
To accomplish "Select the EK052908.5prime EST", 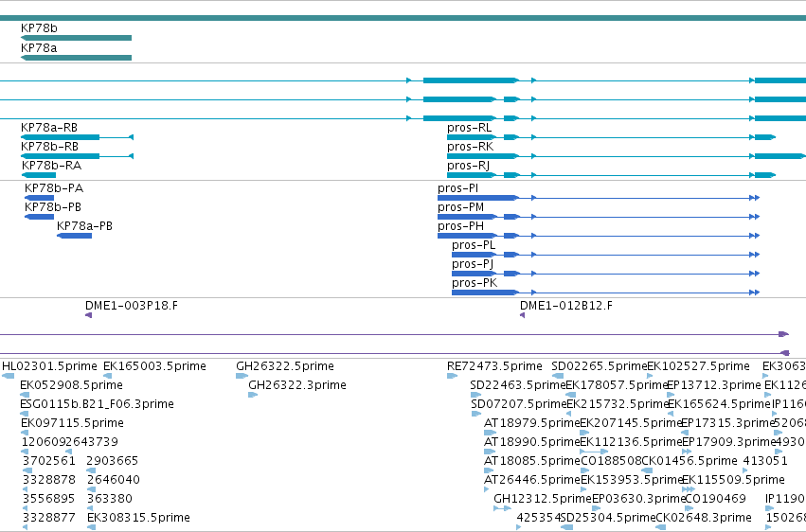I will coord(24,395).
